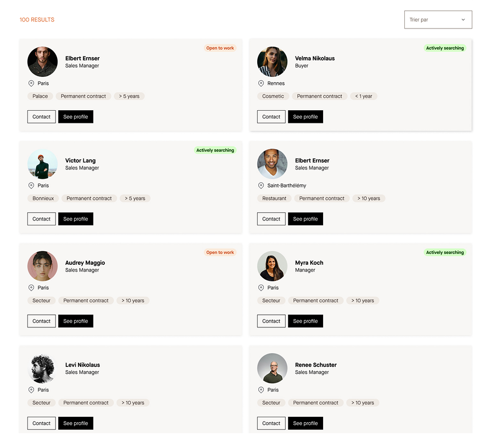Select the Palace tag on Elbert Ernser
The width and height of the screenshot is (492, 448).
tap(40, 97)
